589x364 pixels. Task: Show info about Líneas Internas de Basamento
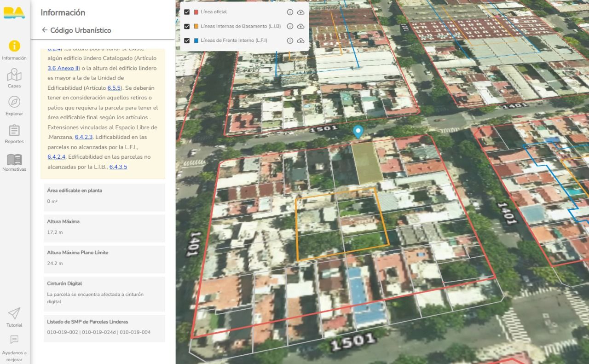[290, 26]
